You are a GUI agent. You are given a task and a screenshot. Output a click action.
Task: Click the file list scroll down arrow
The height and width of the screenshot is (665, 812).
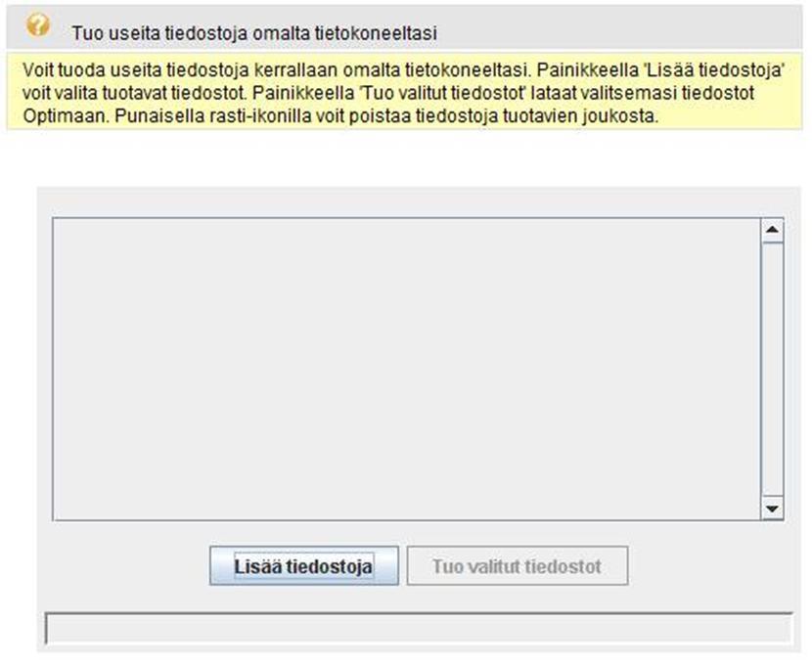772,509
